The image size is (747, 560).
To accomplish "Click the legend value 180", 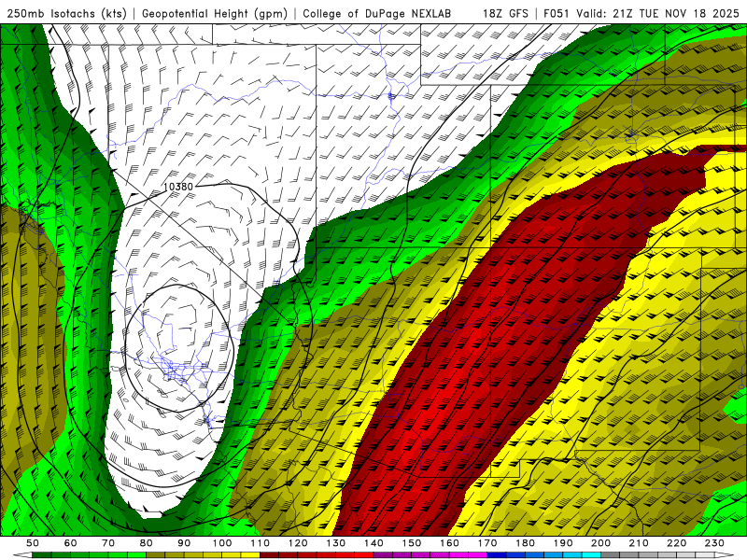I will 525,543.
